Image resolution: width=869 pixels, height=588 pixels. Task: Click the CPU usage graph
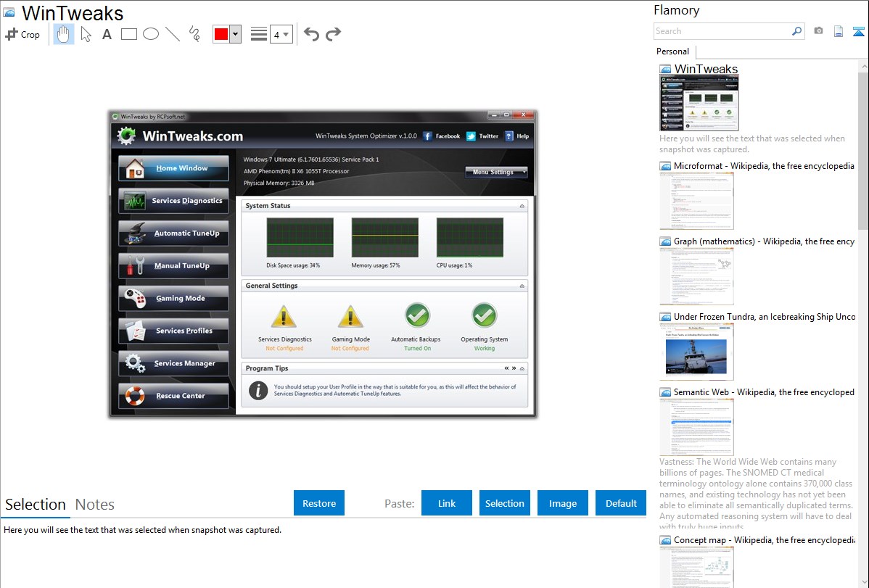[470, 237]
